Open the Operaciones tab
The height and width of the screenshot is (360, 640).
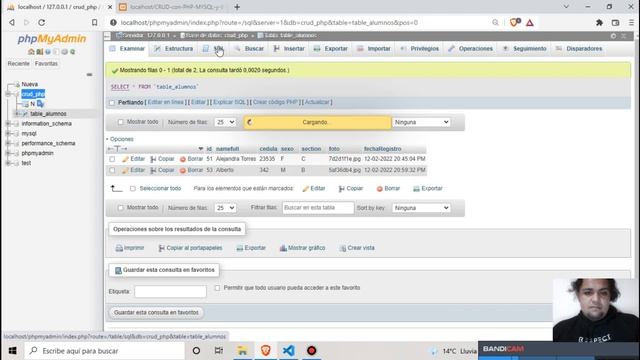point(470,49)
